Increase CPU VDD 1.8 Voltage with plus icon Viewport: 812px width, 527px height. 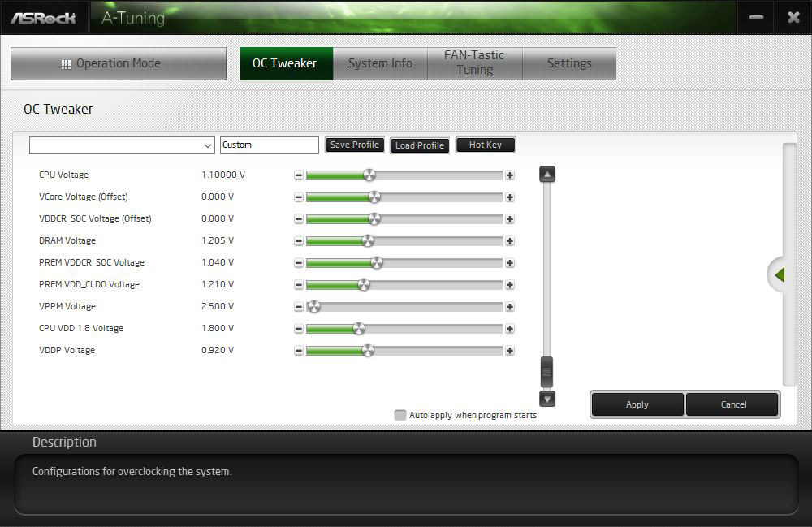tap(510, 329)
